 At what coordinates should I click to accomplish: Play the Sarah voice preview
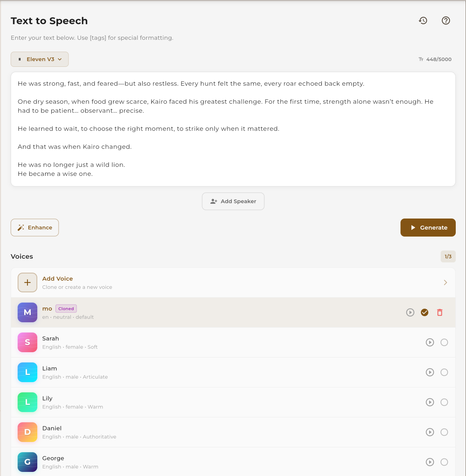(430, 342)
